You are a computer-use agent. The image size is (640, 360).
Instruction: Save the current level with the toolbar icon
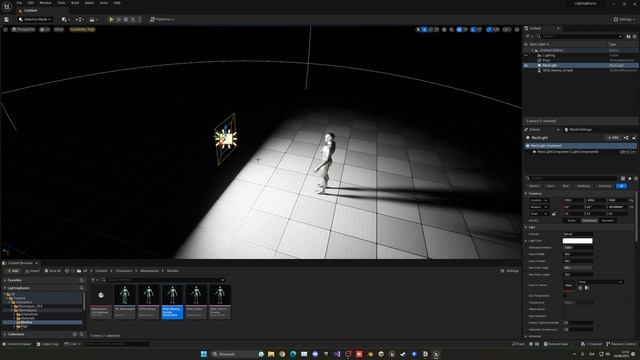[7, 19]
